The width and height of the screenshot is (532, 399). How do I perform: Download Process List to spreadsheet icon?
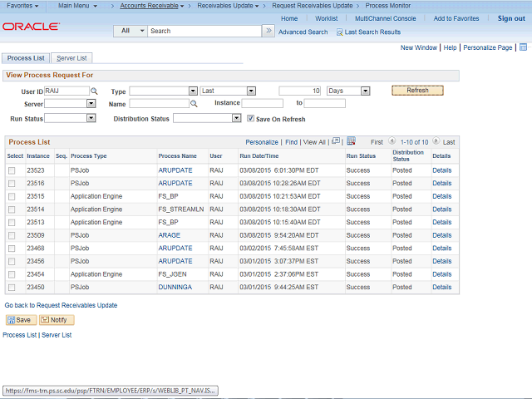pyautogui.click(x=351, y=141)
